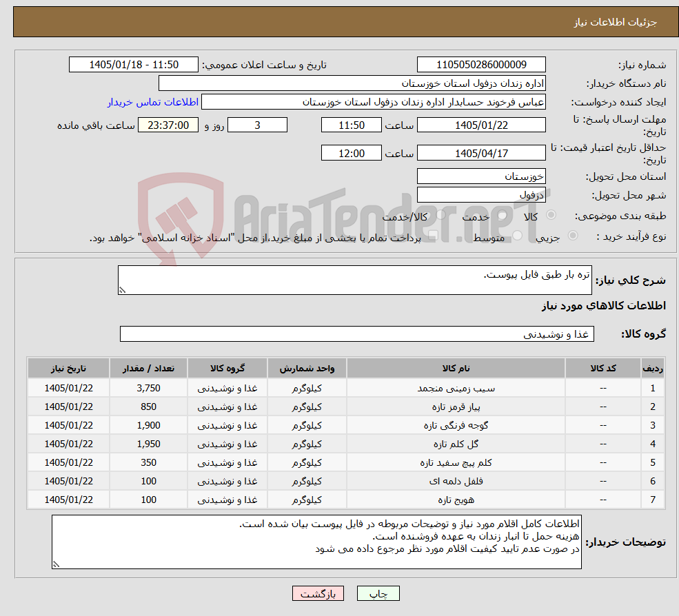Click response deadline date 1405/01/22 field
This screenshot has width=679, height=616.
481,125
